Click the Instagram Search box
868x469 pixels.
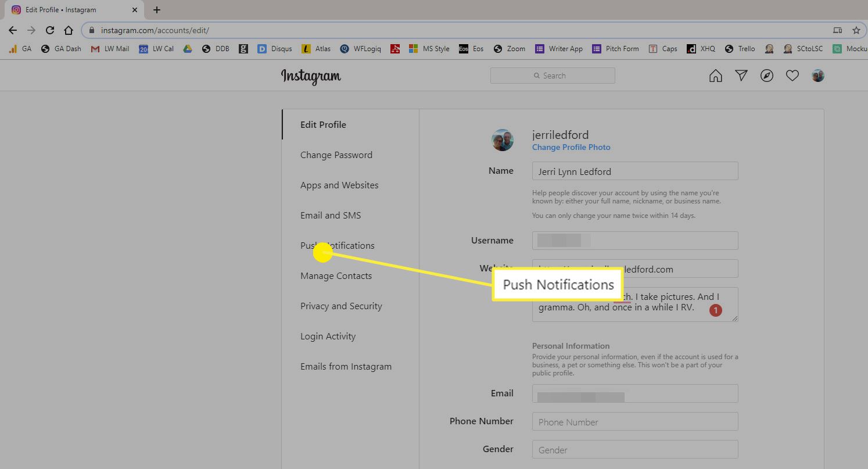(553, 76)
